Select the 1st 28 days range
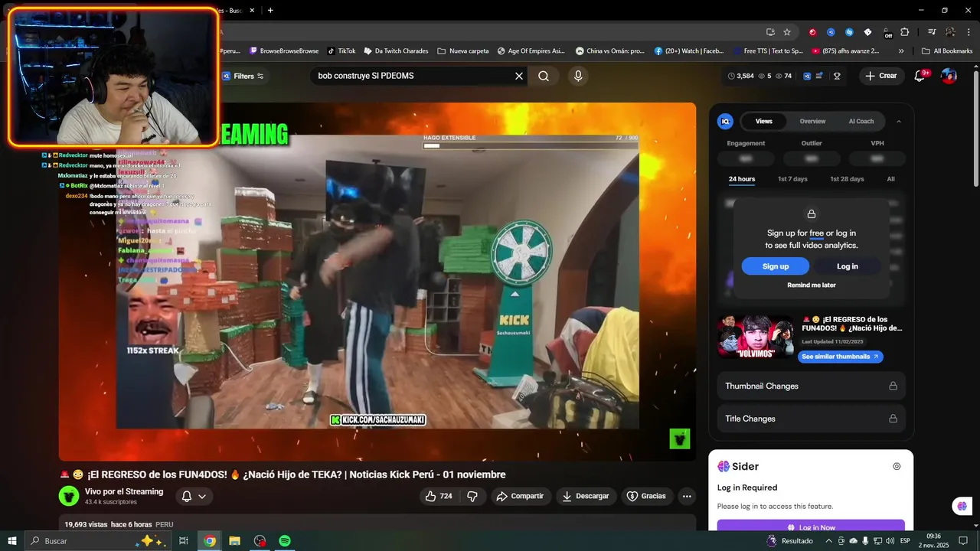This screenshot has height=551, width=980. (x=847, y=179)
